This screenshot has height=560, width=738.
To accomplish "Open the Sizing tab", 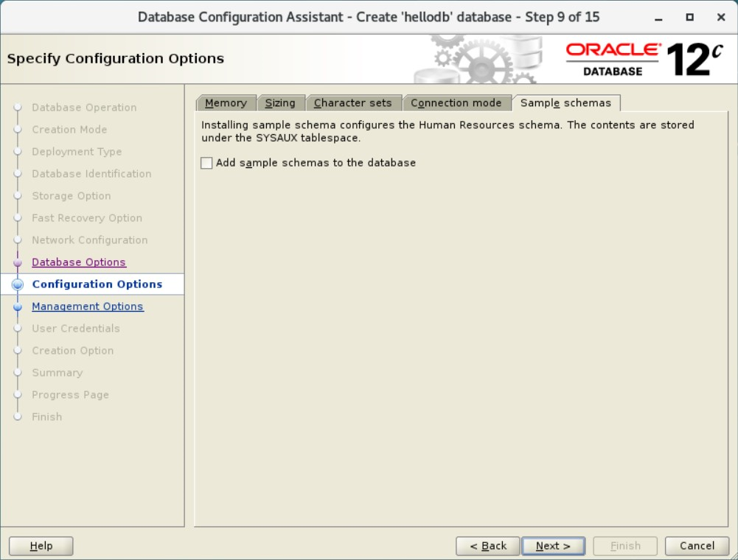I will click(x=280, y=103).
